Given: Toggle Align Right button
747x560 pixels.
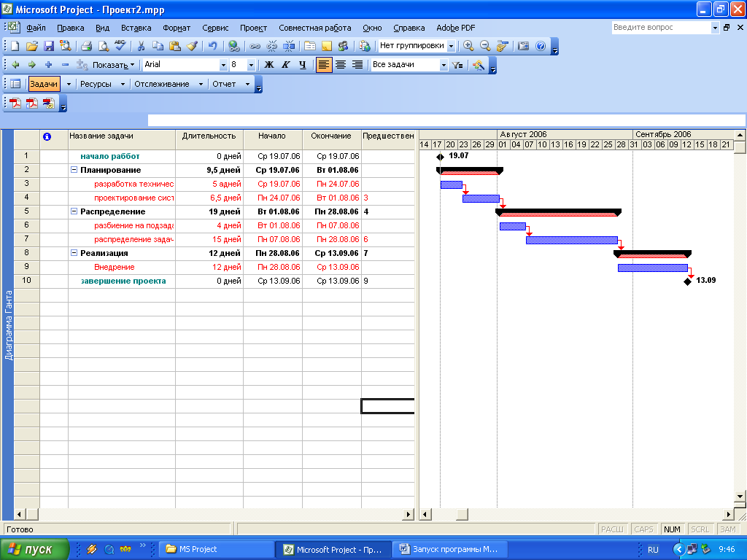Looking at the screenshot, I should (357, 65).
